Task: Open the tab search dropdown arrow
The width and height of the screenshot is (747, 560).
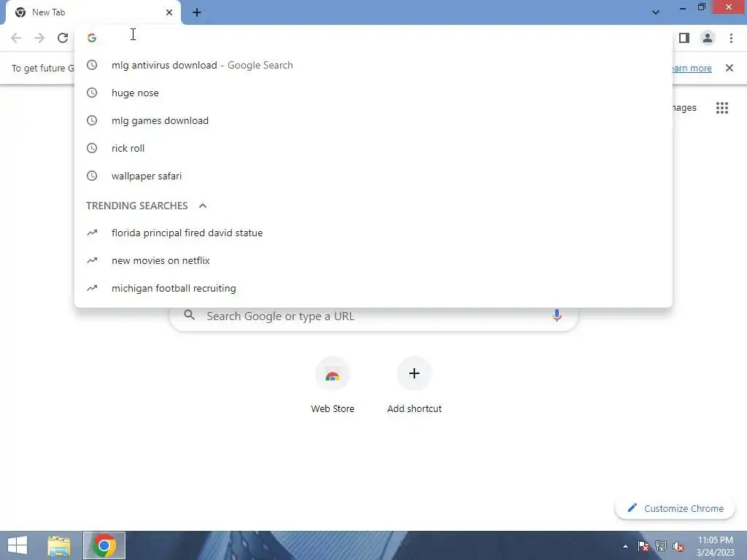Action: 656,12
